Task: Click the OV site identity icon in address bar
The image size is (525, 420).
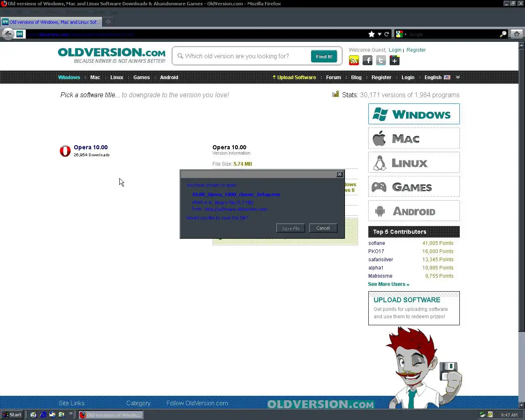Action: 19,34
